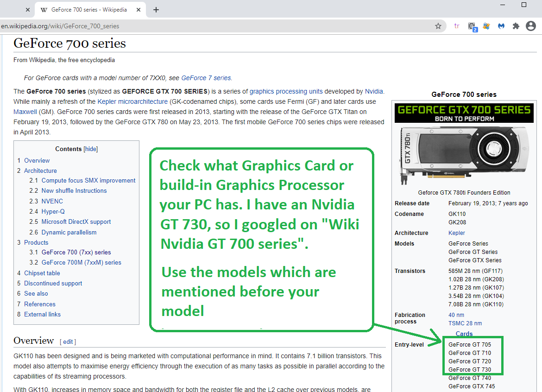
Task: Follow the graphics processing units link
Action: click(x=286, y=91)
